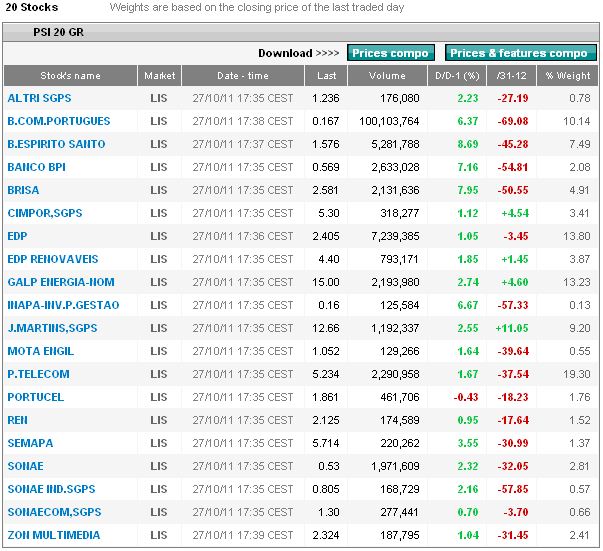Select SONAE volume 1,971,609

tap(395, 466)
